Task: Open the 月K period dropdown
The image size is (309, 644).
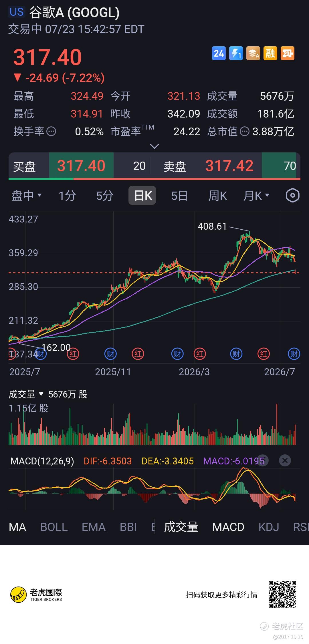Action: point(256,196)
